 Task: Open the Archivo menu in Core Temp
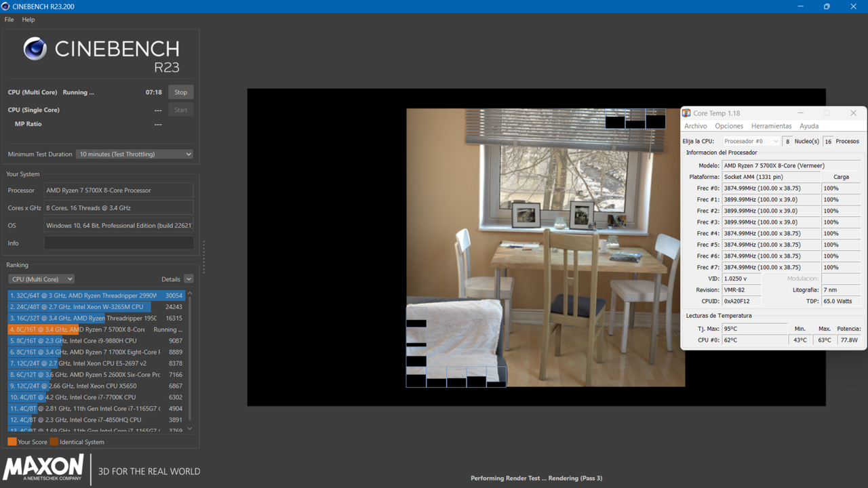pyautogui.click(x=696, y=126)
